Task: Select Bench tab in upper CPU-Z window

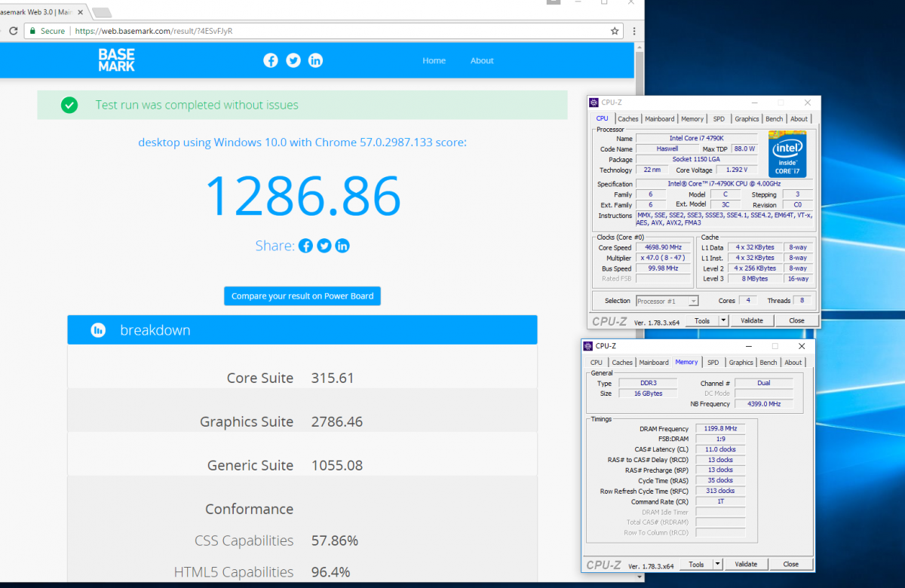Action: tap(775, 119)
